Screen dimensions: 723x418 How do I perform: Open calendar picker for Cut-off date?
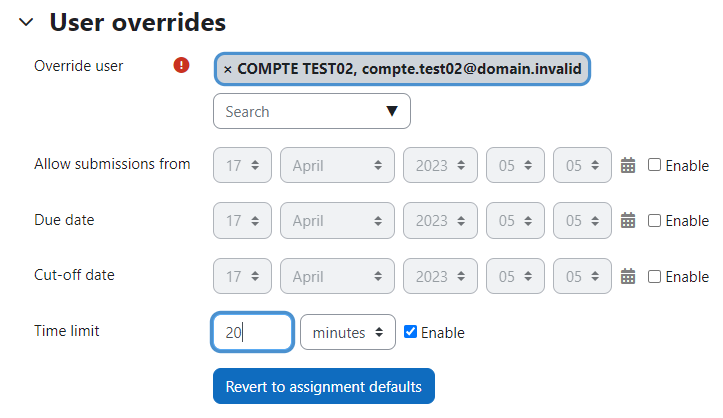coord(628,276)
